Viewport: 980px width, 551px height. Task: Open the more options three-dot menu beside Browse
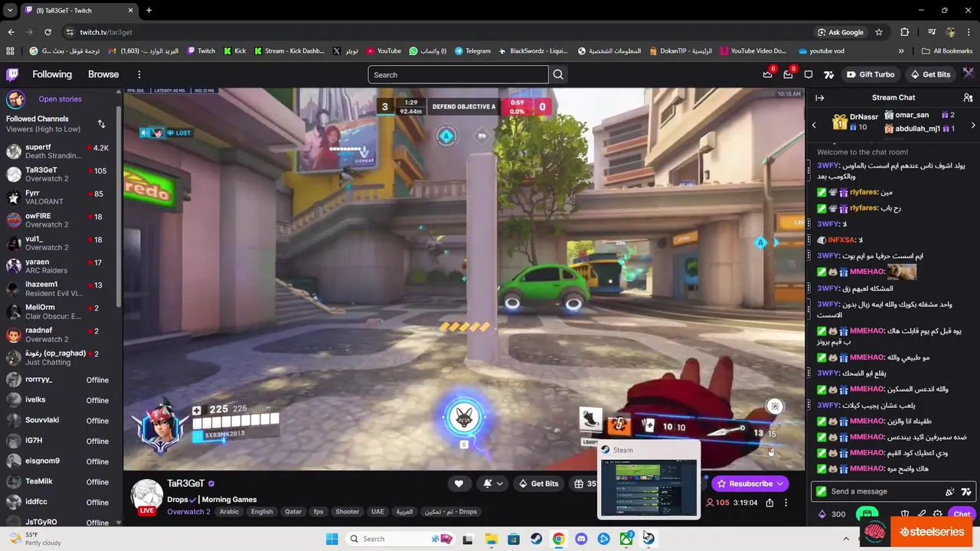coord(139,74)
